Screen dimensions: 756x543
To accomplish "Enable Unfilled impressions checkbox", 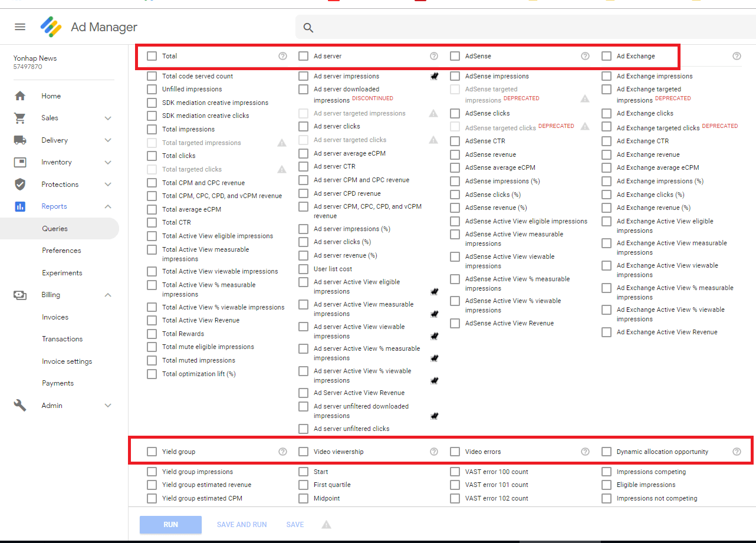I will (152, 89).
